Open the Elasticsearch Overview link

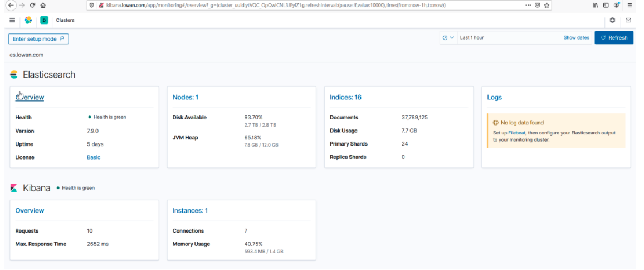click(x=30, y=98)
